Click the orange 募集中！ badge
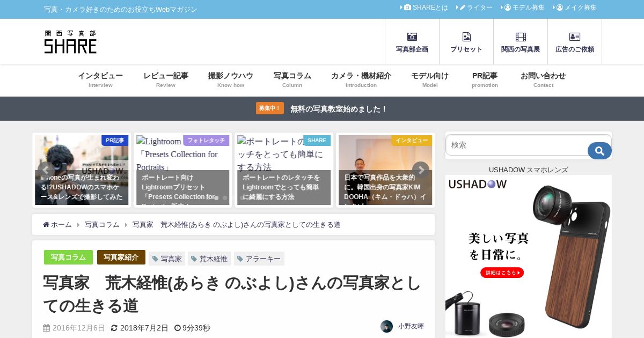The height and width of the screenshot is (338, 644). [x=270, y=108]
